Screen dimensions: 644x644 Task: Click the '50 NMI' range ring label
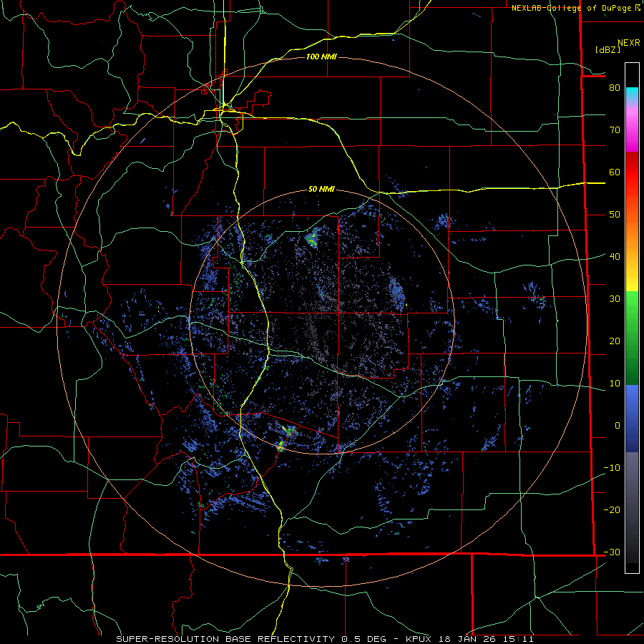click(x=321, y=190)
